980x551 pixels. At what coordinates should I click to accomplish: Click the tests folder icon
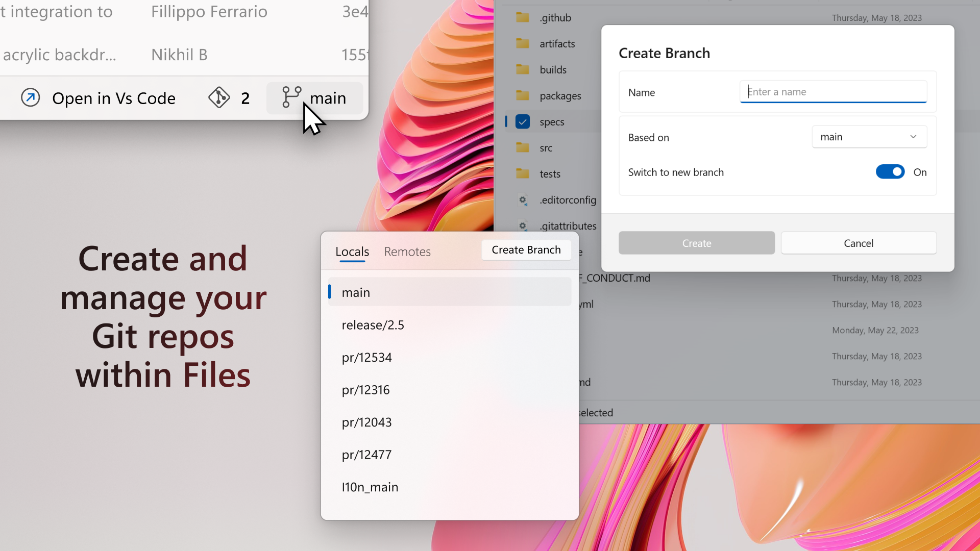click(522, 174)
